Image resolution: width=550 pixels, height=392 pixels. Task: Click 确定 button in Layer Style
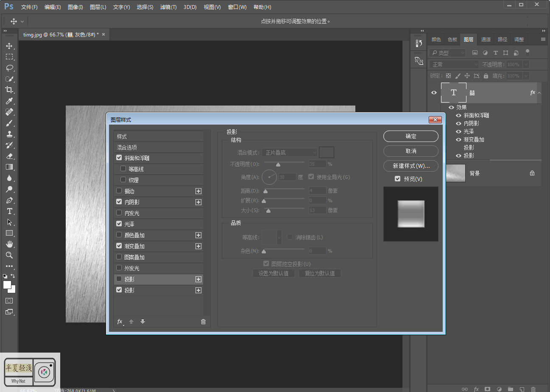(x=411, y=136)
